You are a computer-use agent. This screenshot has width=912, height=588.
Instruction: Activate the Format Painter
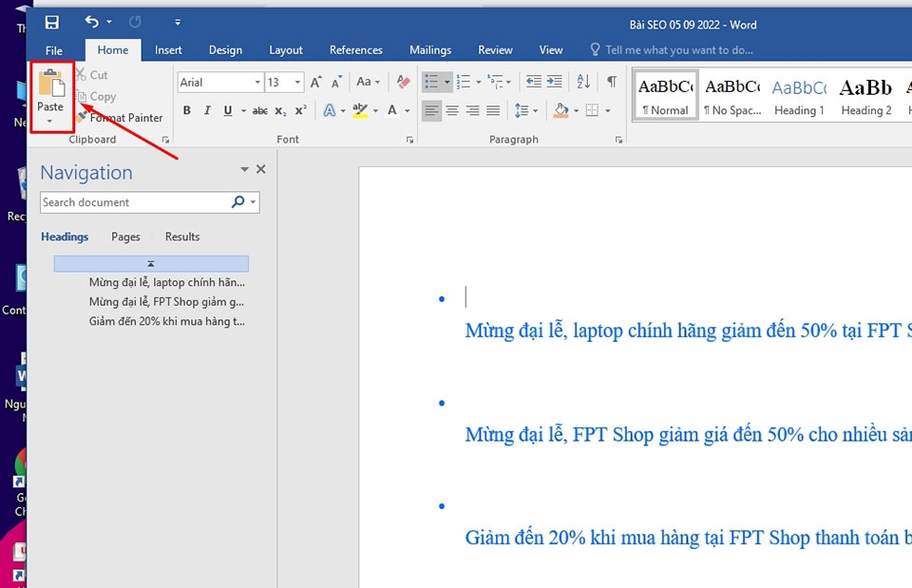[120, 118]
